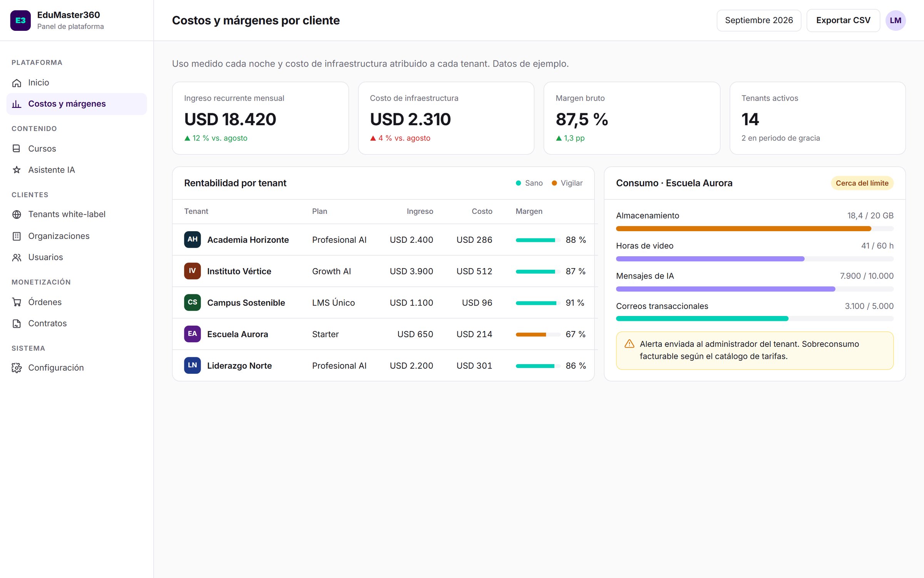Click the Asistente IA star icon

17,170
